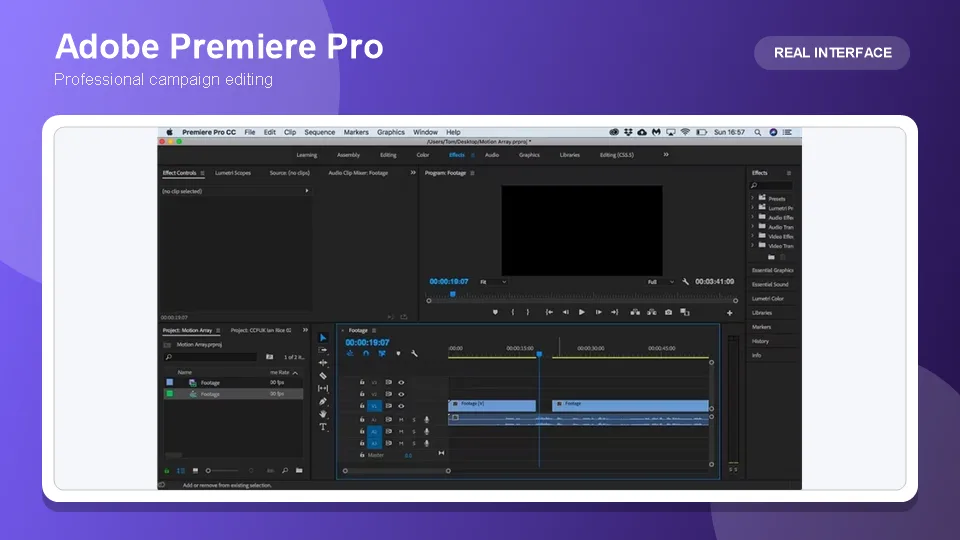Open the Info panel
The height and width of the screenshot is (540, 960).
pyautogui.click(x=757, y=356)
